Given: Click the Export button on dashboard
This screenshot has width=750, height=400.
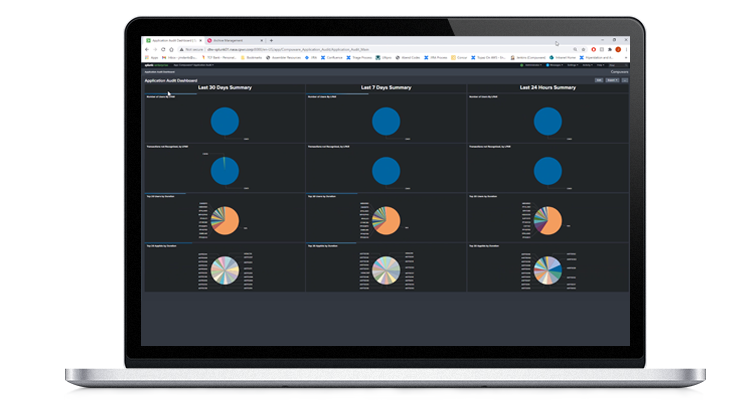Looking at the screenshot, I should click(611, 80).
